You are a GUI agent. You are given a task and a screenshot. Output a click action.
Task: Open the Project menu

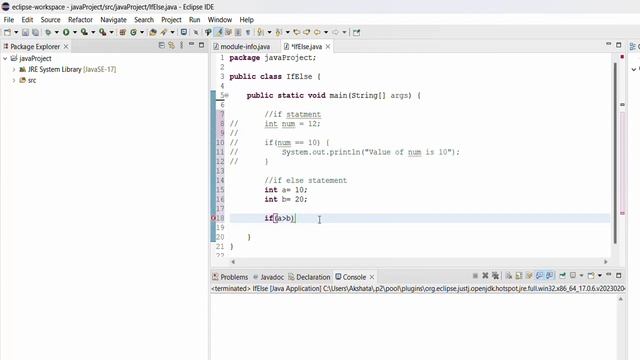pos(171,20)
